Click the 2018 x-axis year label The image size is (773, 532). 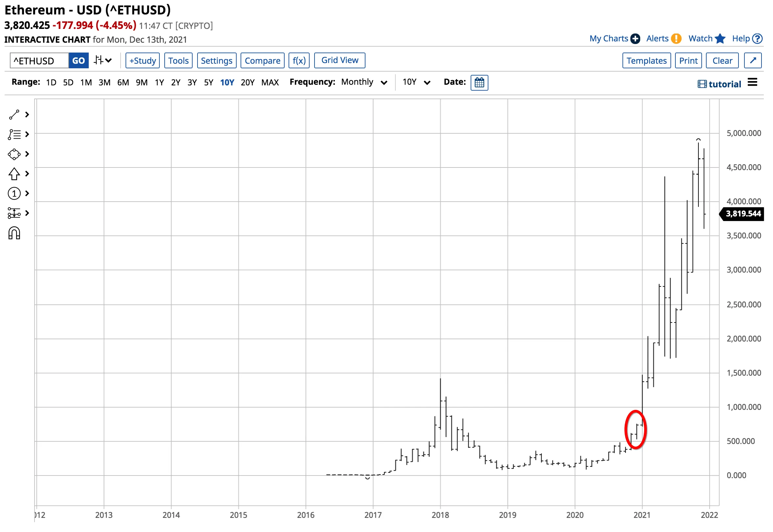point(440,515)
